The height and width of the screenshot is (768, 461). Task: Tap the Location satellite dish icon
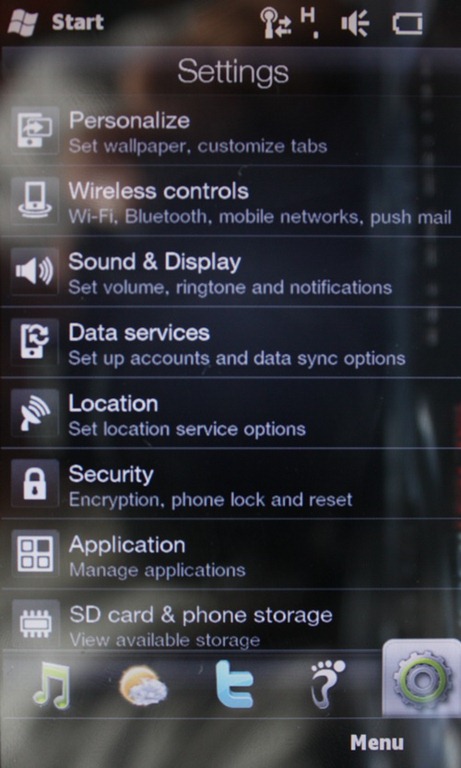[x=34, y=413]
